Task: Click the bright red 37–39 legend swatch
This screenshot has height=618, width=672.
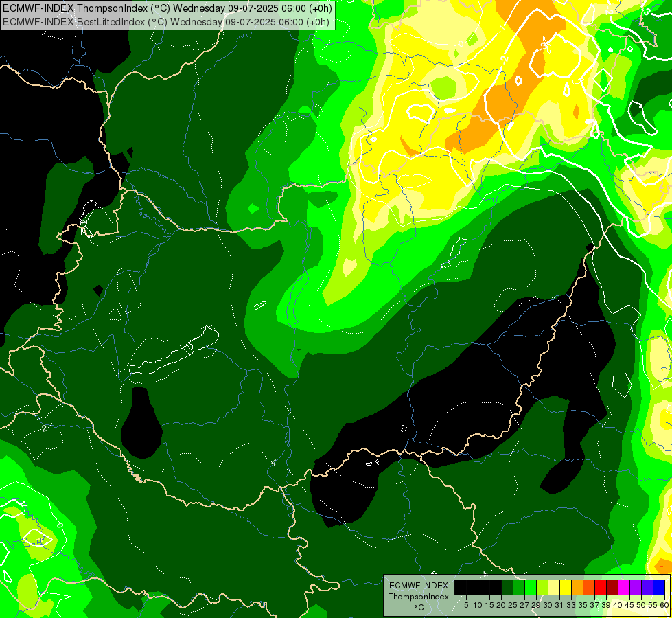Action: 601,587
